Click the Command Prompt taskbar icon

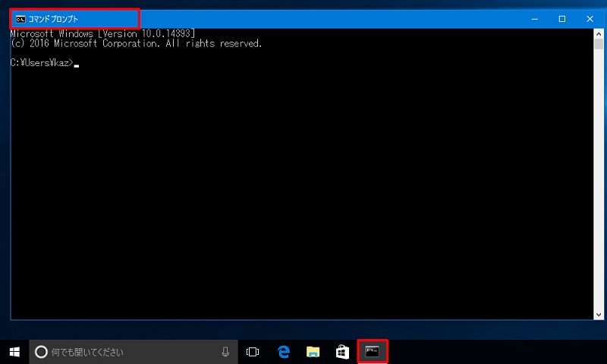pyautogui.click(x=372, y=352)
